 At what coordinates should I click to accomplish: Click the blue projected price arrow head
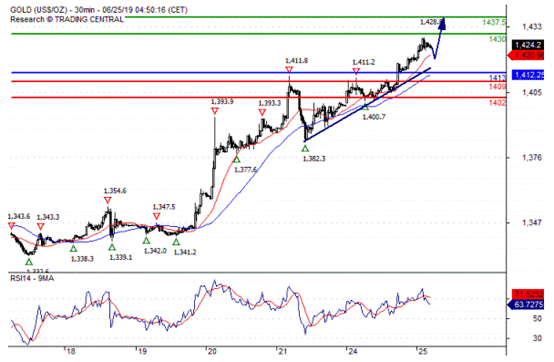pyautogui.click(x=442, y=24)
